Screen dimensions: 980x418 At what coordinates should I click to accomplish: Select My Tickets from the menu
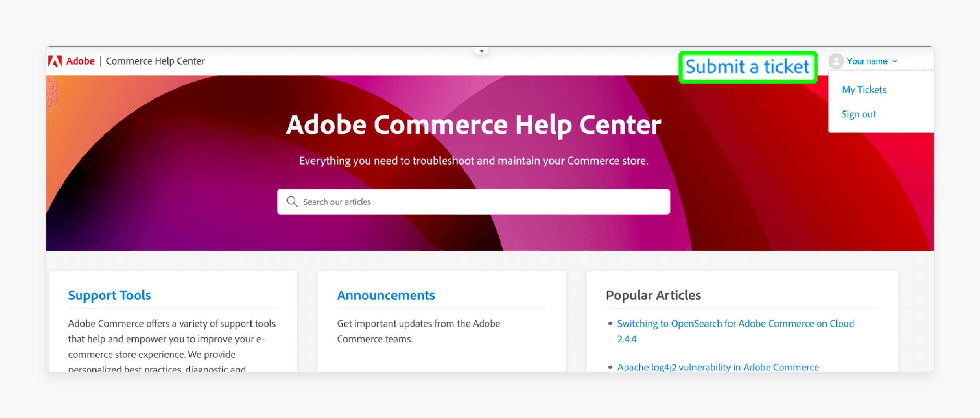pos(864,89)
